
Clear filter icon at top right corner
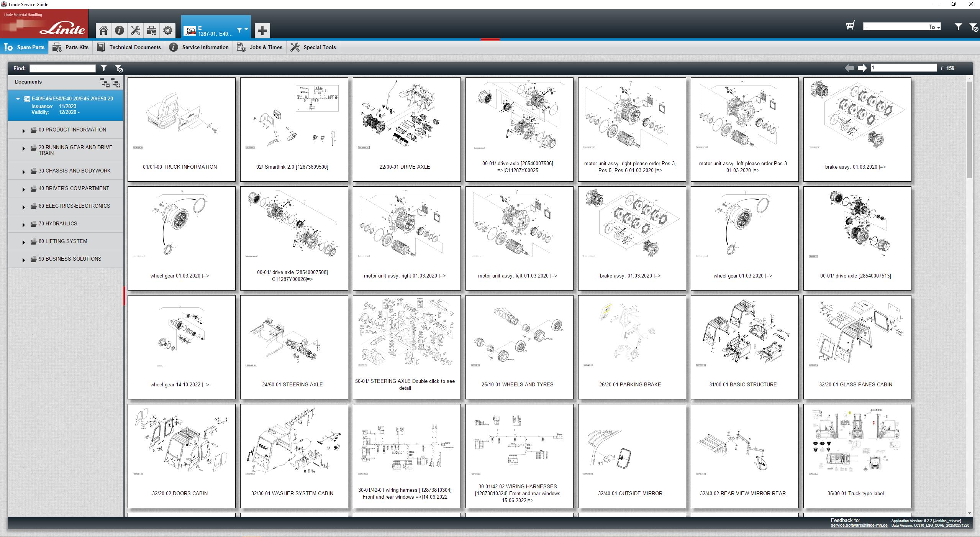(973, 27)
